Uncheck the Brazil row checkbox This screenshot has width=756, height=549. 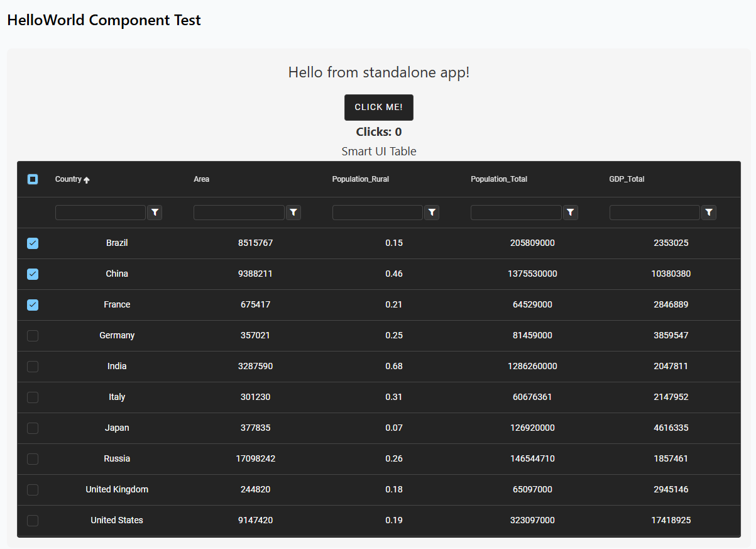pos(33,243)
